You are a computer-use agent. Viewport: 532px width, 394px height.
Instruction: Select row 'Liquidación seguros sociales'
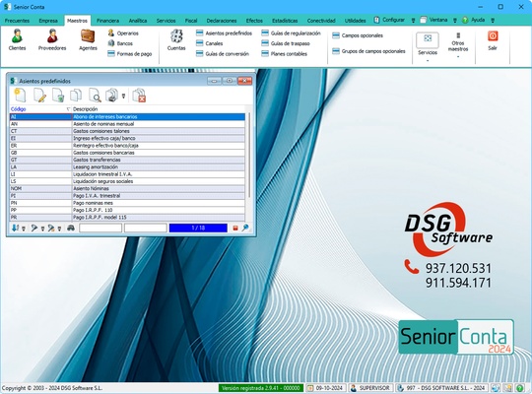(x=127, y=181)
